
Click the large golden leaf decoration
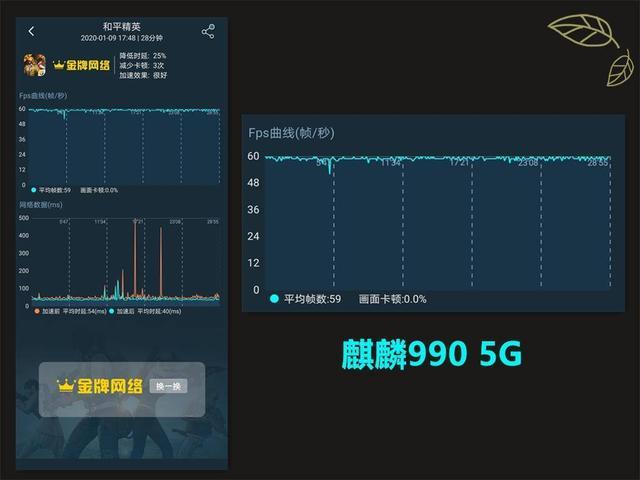coord(582,30)
